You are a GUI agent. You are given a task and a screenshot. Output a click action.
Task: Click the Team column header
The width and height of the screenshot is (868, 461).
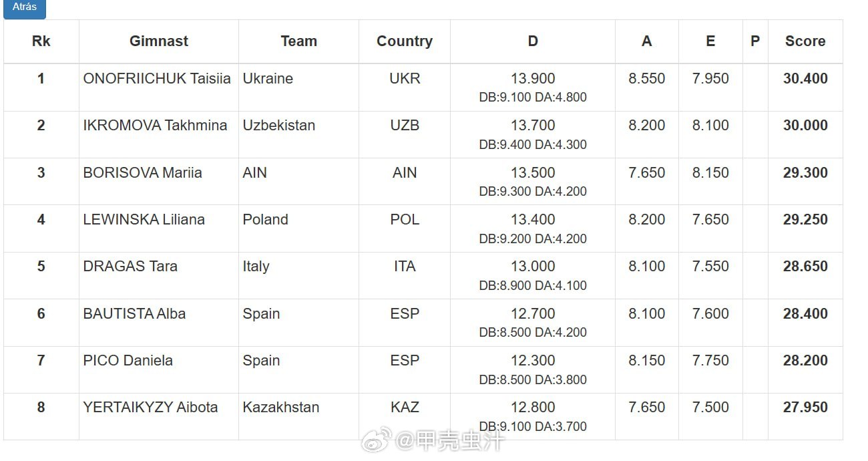(x=298, y=41)
